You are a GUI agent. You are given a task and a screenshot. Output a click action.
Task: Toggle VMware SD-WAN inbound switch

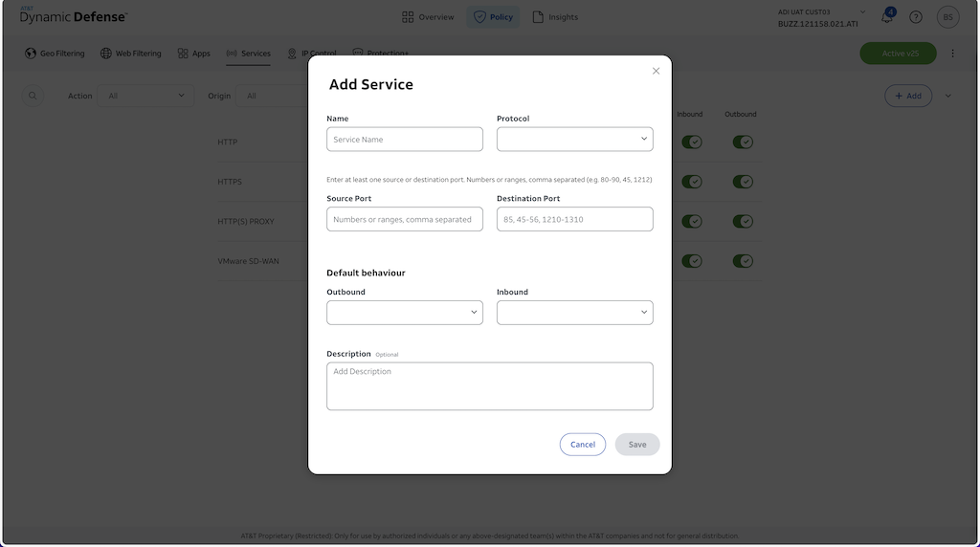tap(692, 261)
